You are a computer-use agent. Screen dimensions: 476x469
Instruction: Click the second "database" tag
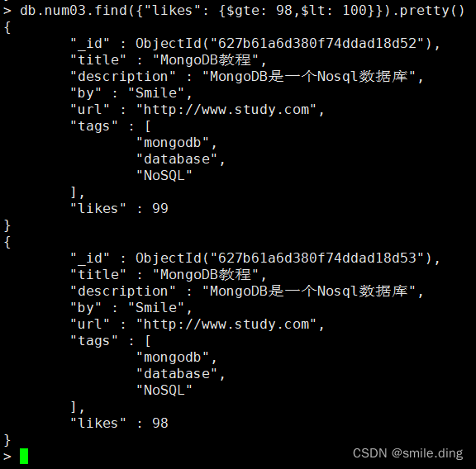pos(177,374)
